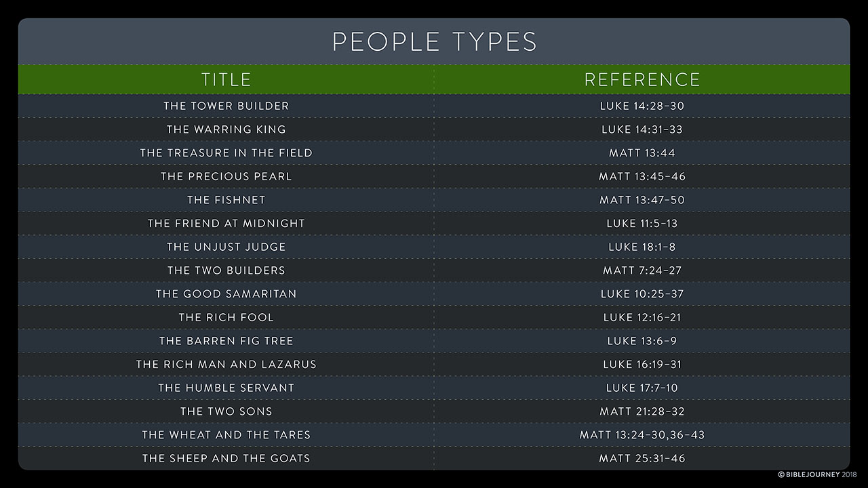Viewport: 868px width, 488px height.
Task: Choose The Treasure in the Field
Action: pos(226,152)
